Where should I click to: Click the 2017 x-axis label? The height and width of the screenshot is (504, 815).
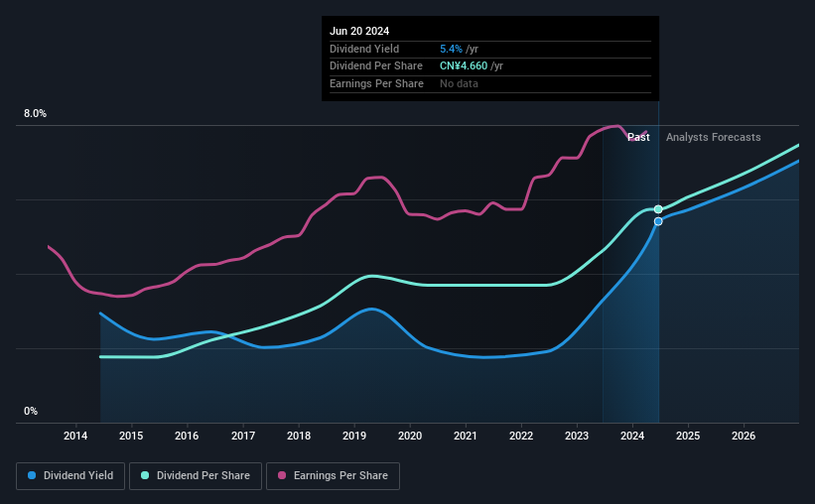pyautogui.click(x=243, y=436)
